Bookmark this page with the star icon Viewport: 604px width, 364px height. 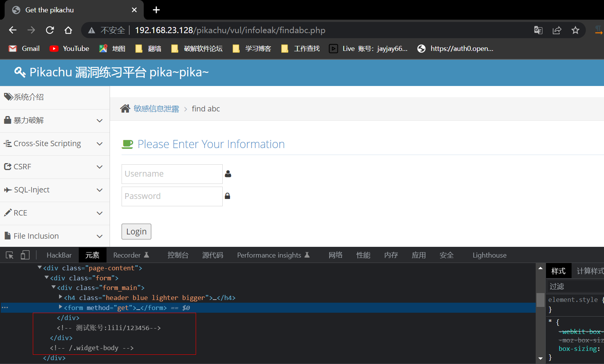click(575, 30)
